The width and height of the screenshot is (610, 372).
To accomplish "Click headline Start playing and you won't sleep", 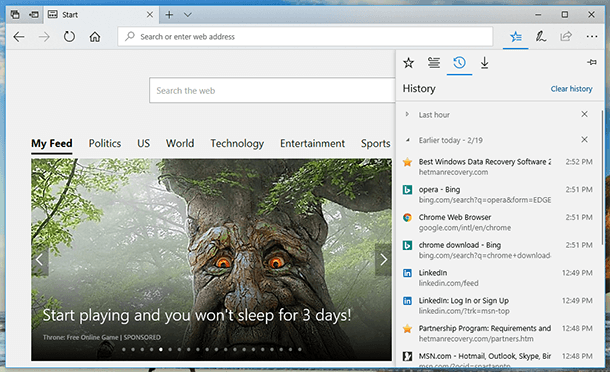I will [x=196, y=315].
